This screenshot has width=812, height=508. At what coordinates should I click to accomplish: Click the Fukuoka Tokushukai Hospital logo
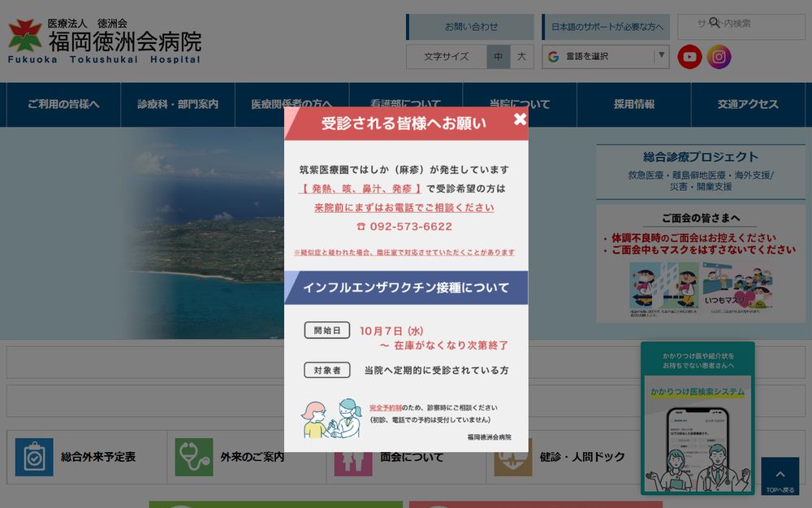[x=105, y=41]
